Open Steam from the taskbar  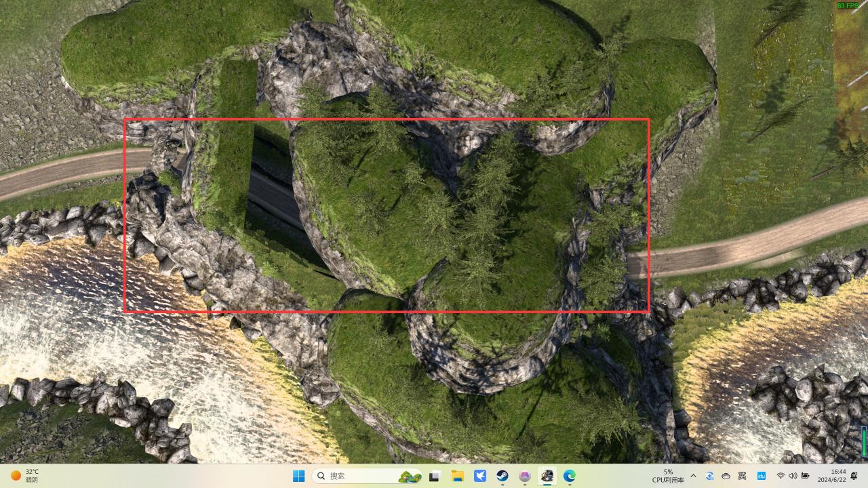point(502,476)
